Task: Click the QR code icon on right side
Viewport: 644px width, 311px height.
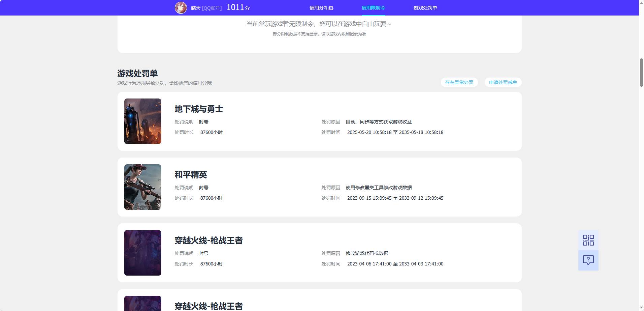Action: click(x=588, y=240)
